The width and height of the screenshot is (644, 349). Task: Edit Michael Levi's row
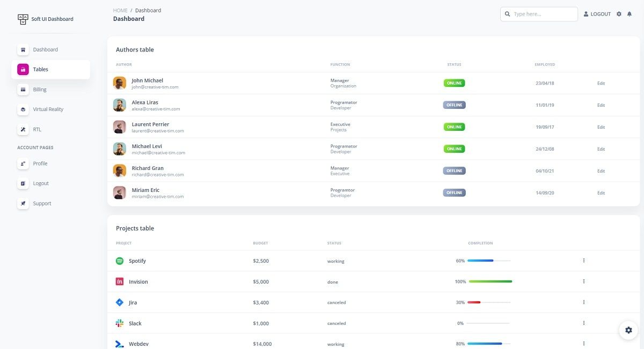point(601,149)
